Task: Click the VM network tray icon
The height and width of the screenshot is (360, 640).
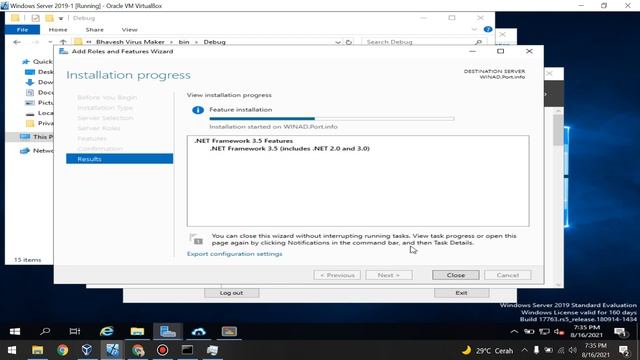Action: pos(544,331)
